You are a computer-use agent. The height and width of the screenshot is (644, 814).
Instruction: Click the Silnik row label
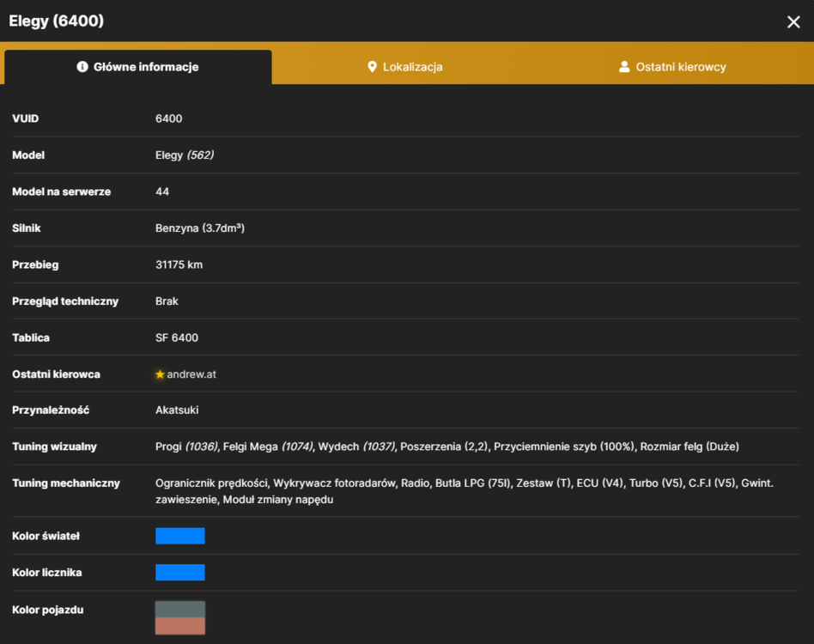click(x=27, y=228)
